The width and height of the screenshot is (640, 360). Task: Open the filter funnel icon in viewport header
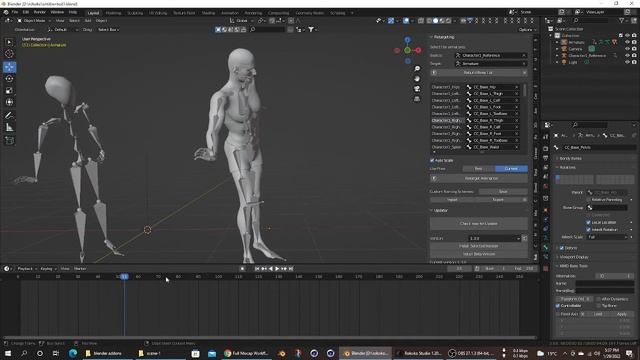coord(311,29)
